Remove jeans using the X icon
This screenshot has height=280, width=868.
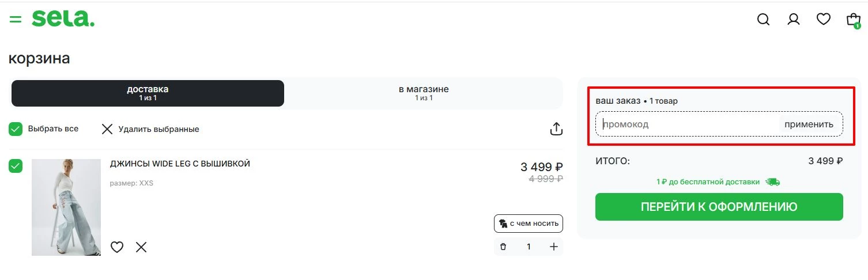point(141,247)
